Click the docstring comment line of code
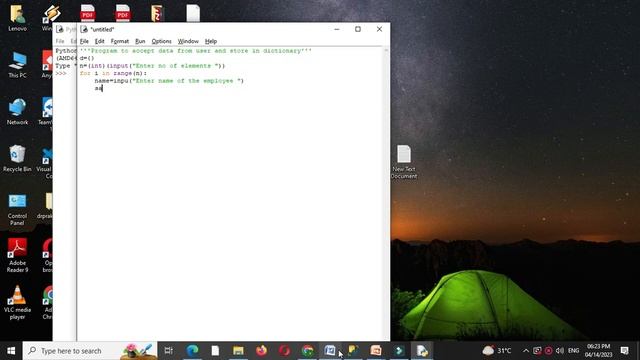 tap(196, 51)
